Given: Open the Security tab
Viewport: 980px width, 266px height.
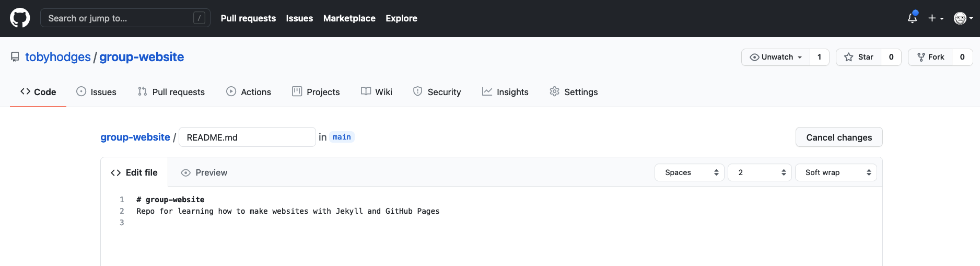Looking at the screenshot, I should tap(437, 92).
